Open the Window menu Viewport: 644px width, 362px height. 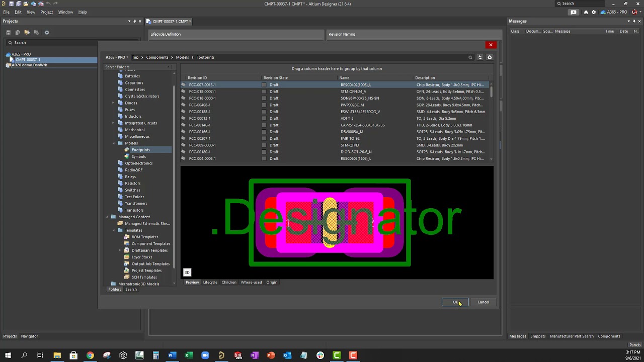pyautogui.click(x=65, y=12)
